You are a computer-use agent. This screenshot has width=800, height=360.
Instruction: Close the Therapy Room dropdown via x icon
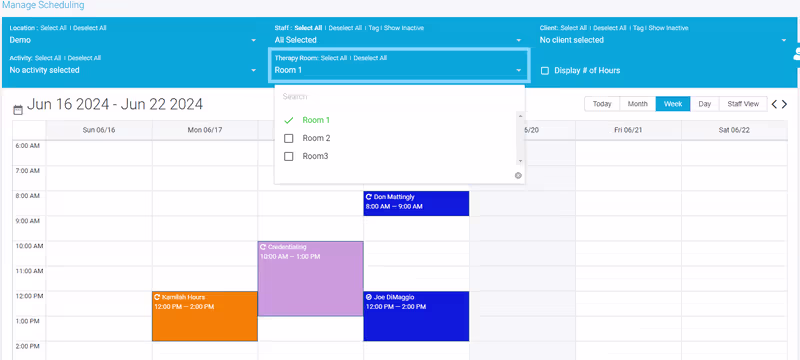(x=518, y=175)
